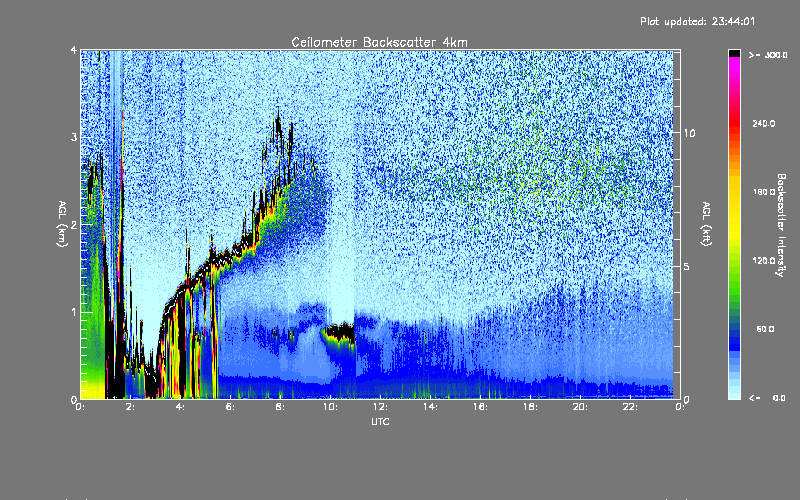Viewport: 800px width, 500px height.
Task: Select the '240.0' colorbar value
Action: click(x=764, y=123)
